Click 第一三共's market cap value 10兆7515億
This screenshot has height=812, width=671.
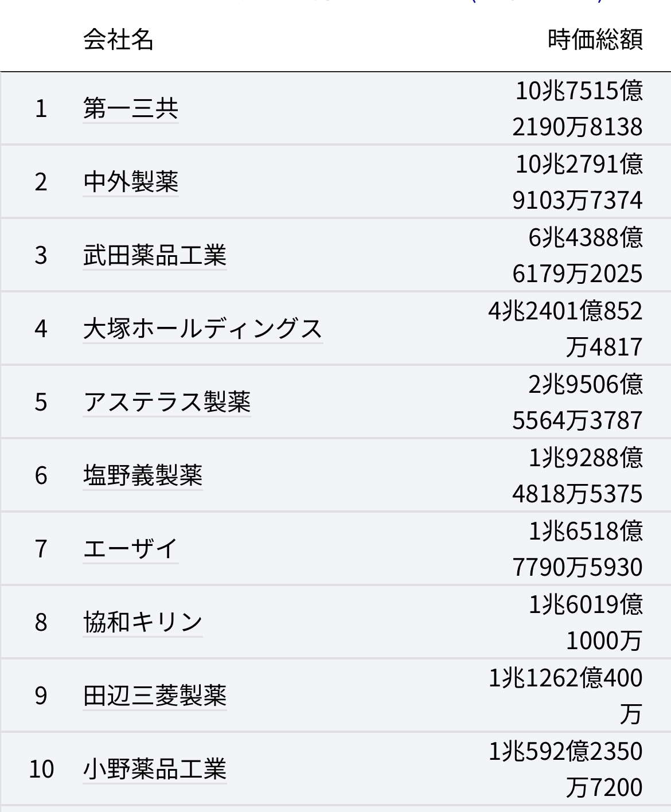click(577, 108)
